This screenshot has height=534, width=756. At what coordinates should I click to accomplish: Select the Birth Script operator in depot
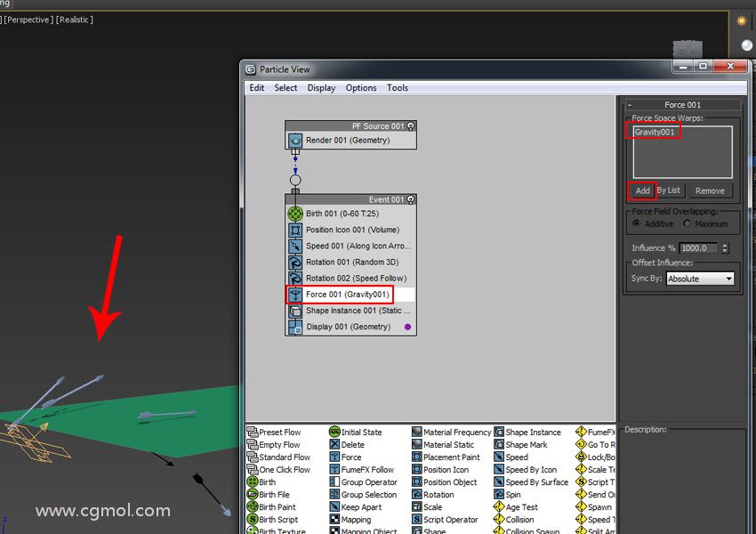[x=272, y=520]
